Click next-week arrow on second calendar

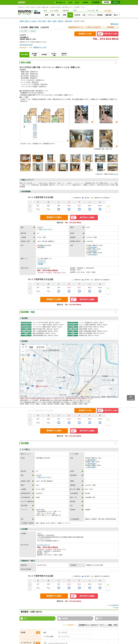pos(108,288)
